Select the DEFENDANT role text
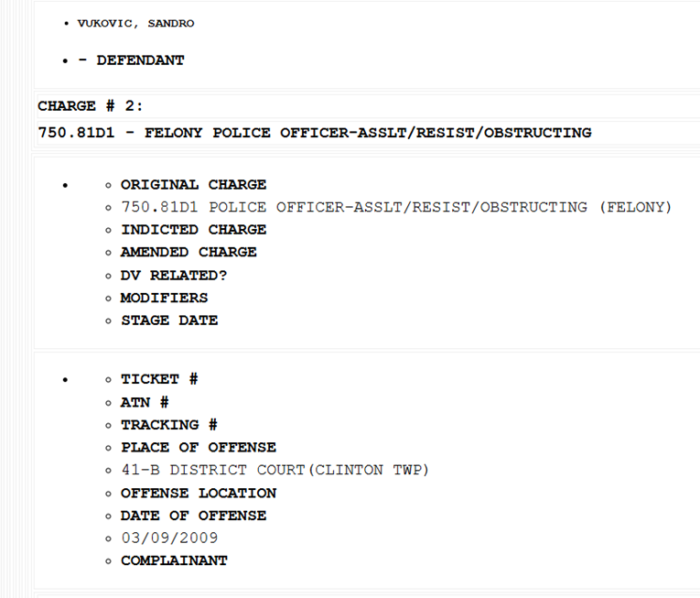The height and width of the screenshot is (598, 700). 140,60
